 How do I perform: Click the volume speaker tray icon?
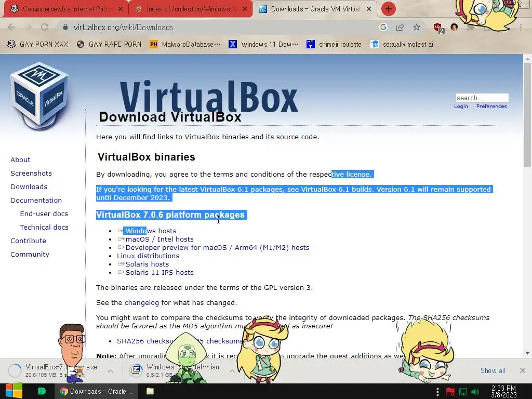click(475, 392)
